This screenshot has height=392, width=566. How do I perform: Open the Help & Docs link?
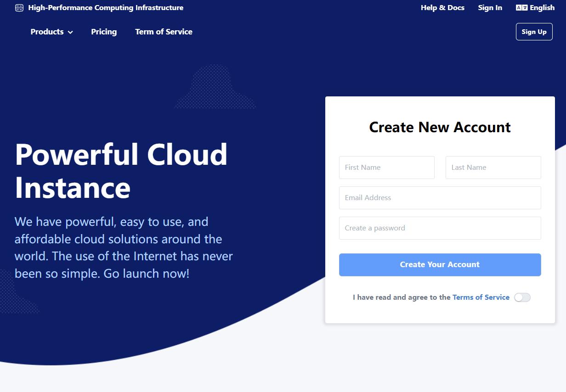pyautogui.click(x=442, y=8)
